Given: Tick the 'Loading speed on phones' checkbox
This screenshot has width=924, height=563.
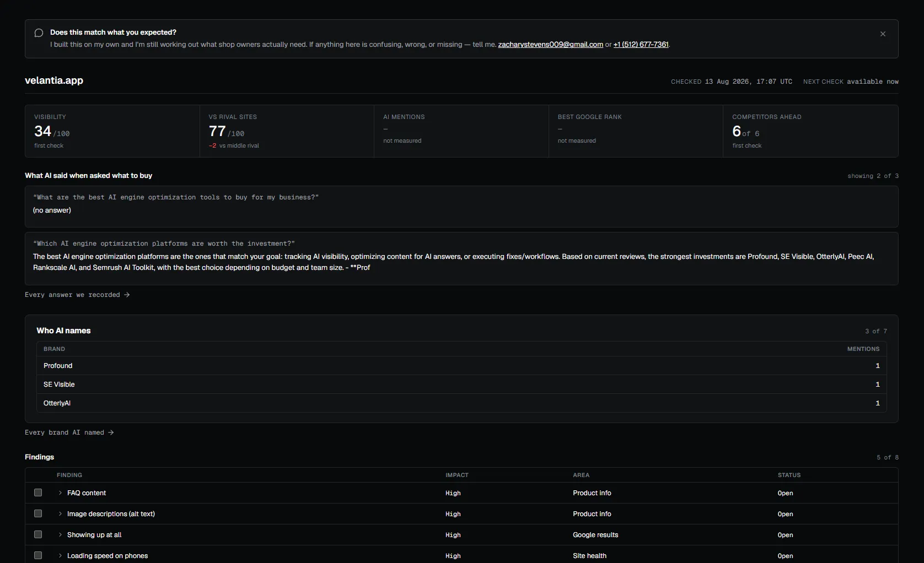Looking at the screenshot, I should point(38,555).
